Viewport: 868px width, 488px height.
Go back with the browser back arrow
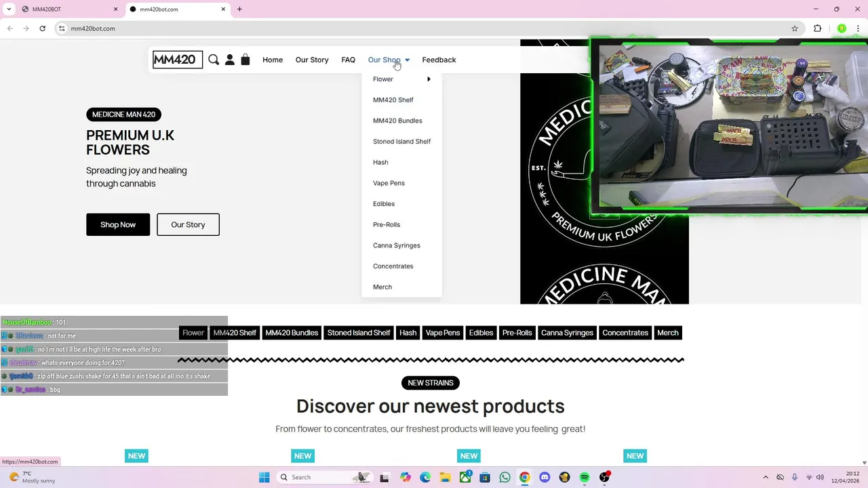click(9, 28)
